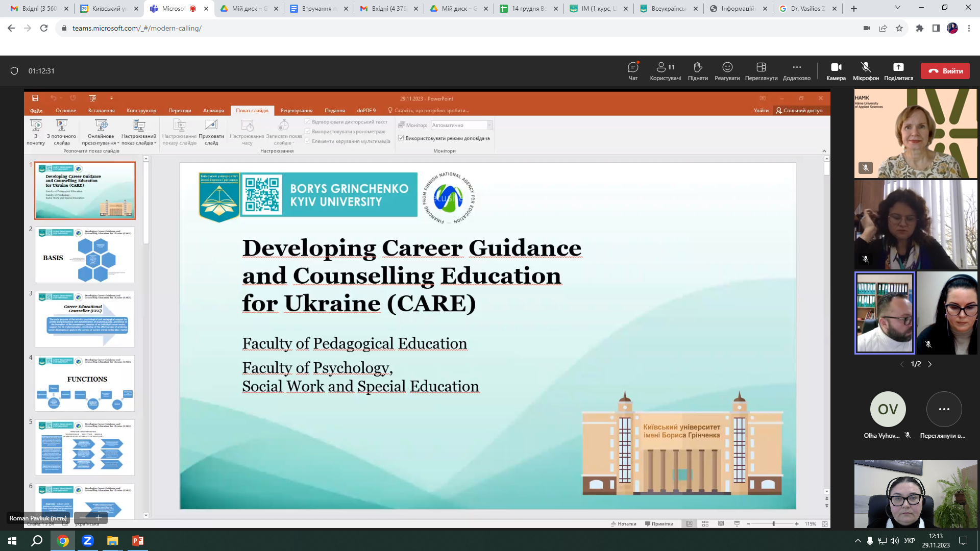Click the slide panel vertical scrollbar thumb
Screen dimensions: 980x551
point(146,203)
